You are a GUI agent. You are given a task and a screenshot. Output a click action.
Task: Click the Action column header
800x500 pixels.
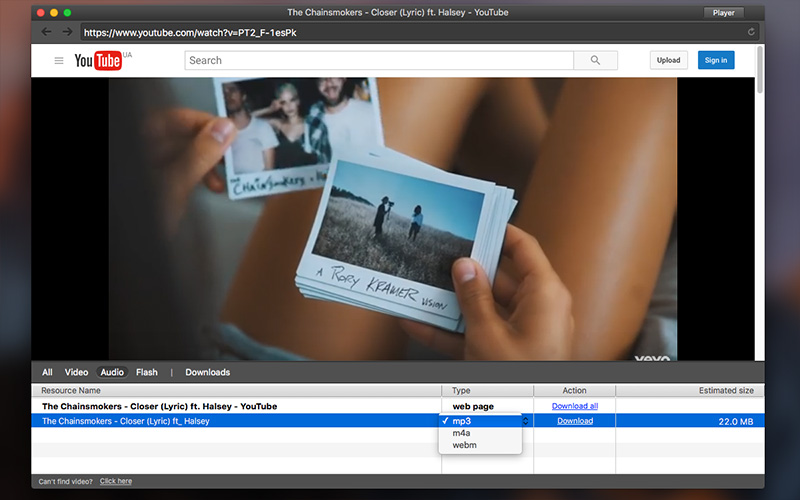574,390
